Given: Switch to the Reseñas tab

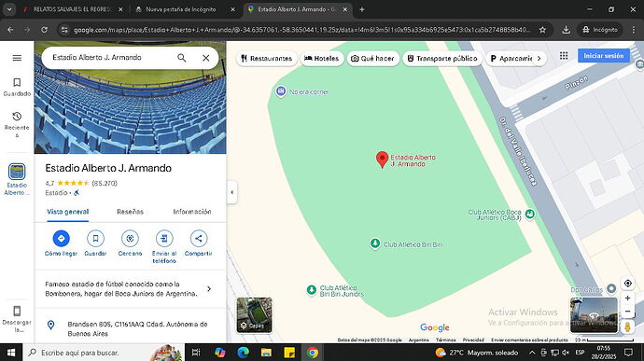Looking at the screenshot, I should pyautogui.click(x=130, y=212).
